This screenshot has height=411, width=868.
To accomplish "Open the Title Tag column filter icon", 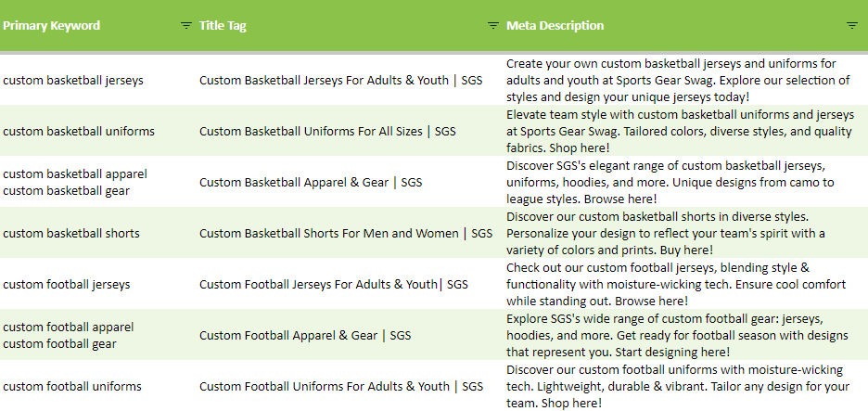I will coord(492,25).
